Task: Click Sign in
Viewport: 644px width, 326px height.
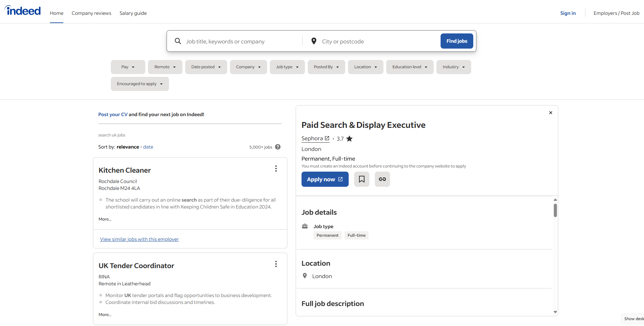Action: [x=568, y=13]
